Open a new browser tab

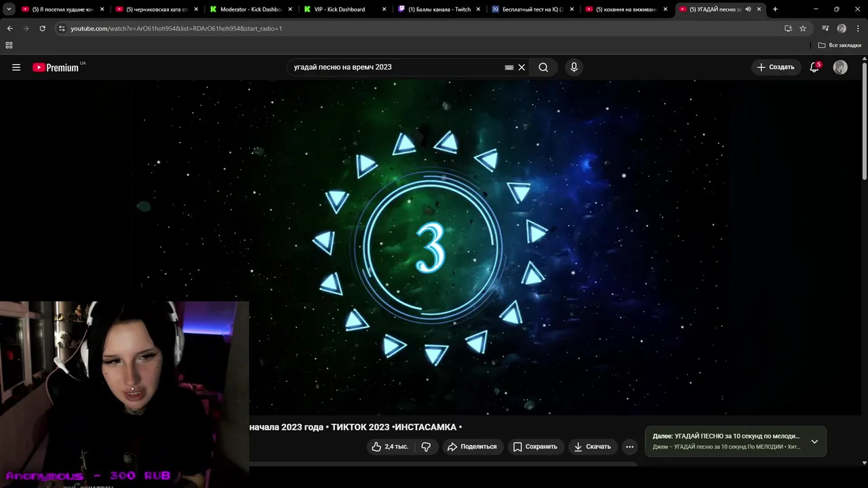[775, 9]
